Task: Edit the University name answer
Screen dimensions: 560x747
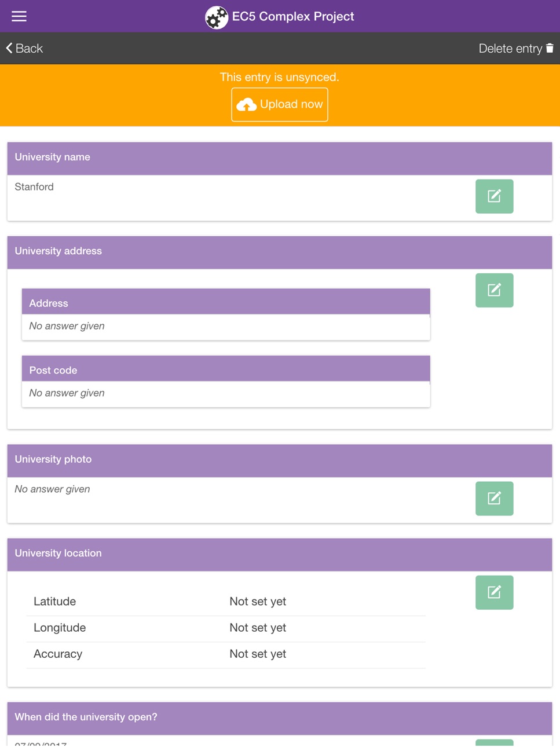Action: [494, 196]
